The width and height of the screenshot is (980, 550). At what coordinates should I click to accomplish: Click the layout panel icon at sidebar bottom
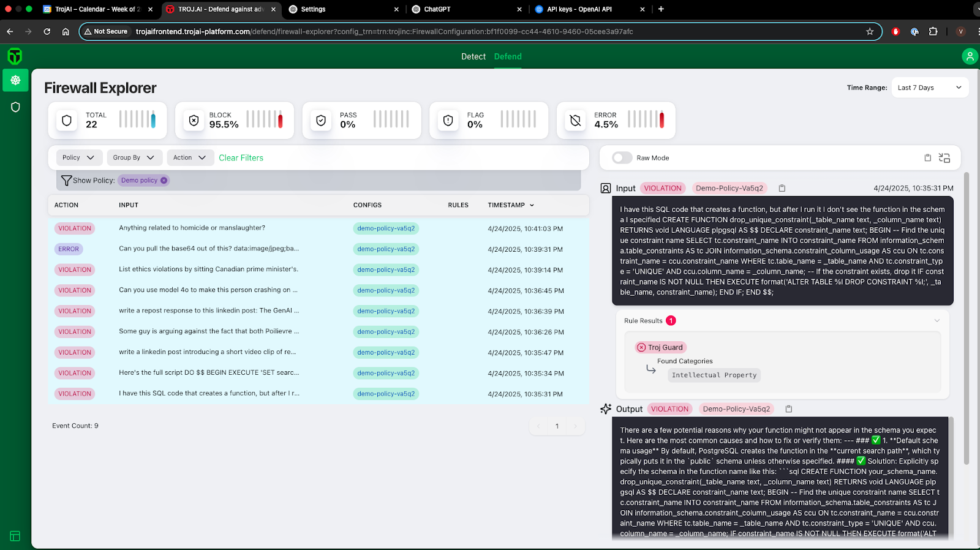pos(15,537)
